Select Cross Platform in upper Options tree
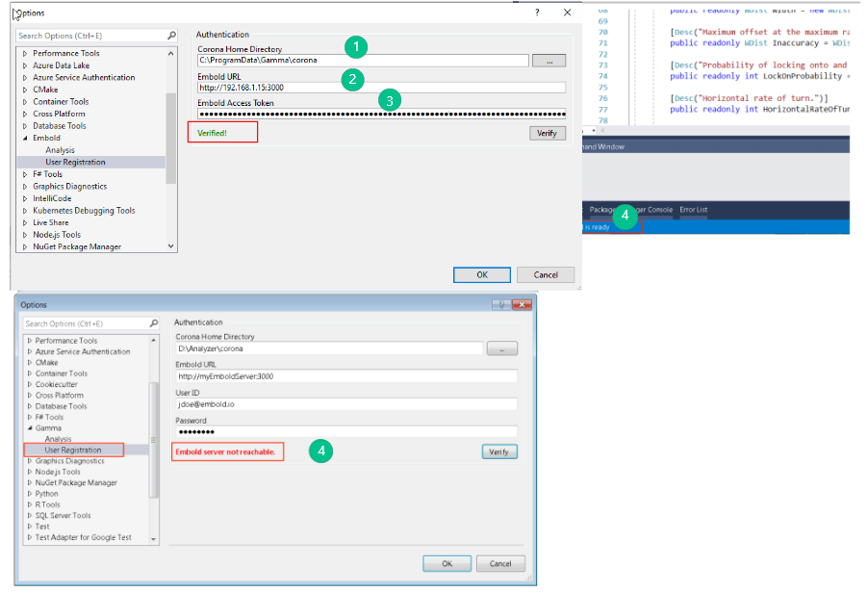Viewport: 868px width, 592px height. click(x=60, y=115)
